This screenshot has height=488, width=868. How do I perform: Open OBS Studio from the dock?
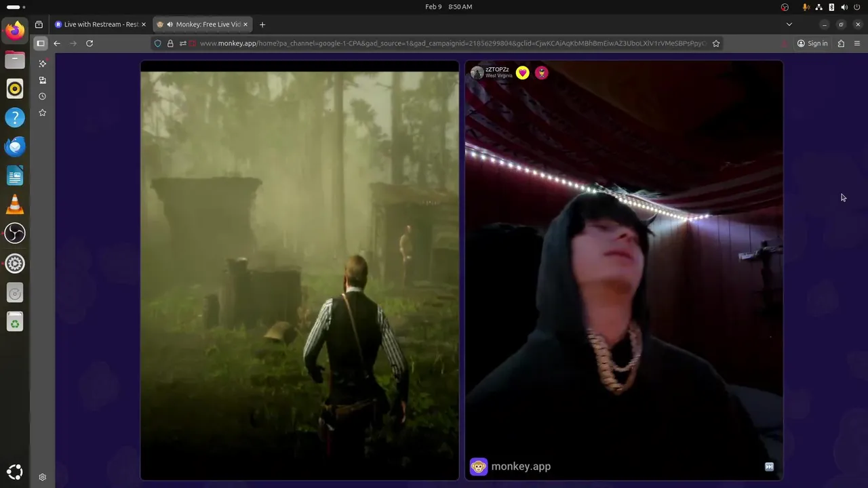(15, 234)
